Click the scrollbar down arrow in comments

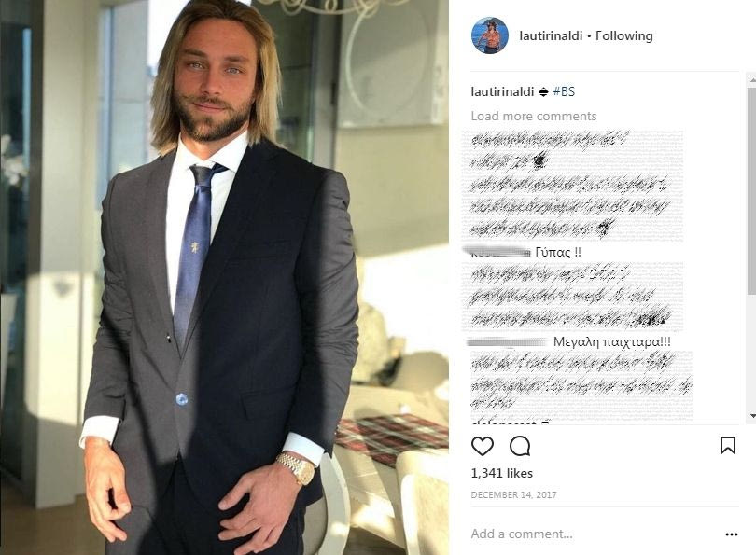751,415
